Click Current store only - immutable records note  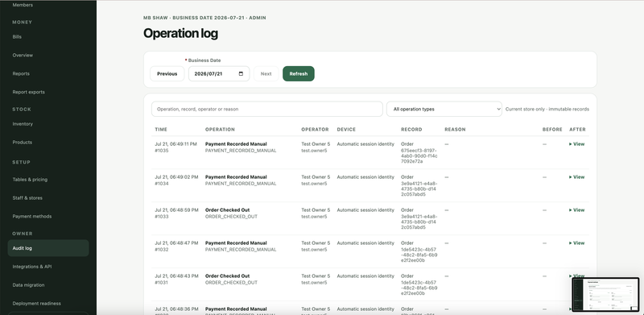coord(547,109)
